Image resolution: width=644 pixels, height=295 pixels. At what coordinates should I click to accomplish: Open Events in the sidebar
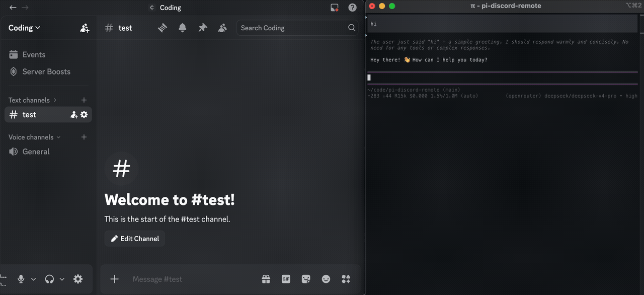pos(48,54)
